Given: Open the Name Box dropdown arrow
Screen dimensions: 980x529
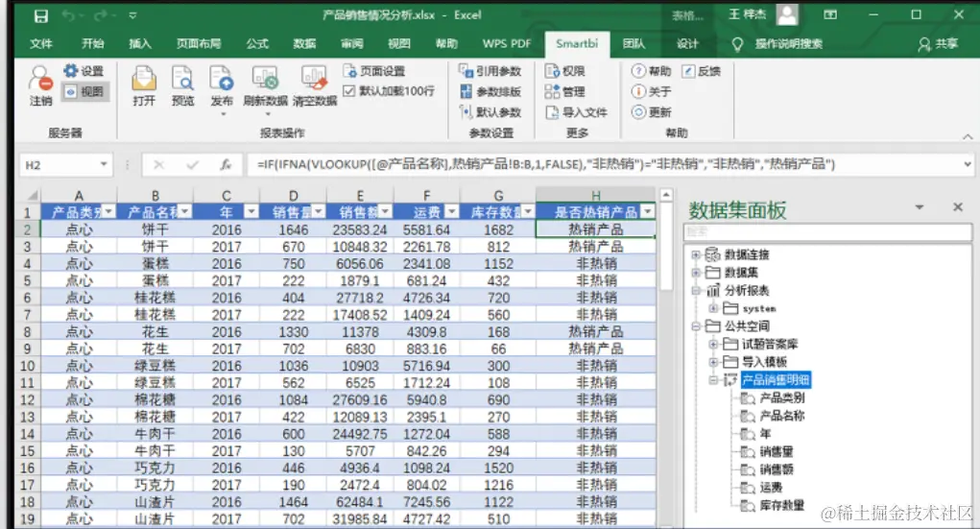Looking at the screenshot, I should click(x=104, y=164).
